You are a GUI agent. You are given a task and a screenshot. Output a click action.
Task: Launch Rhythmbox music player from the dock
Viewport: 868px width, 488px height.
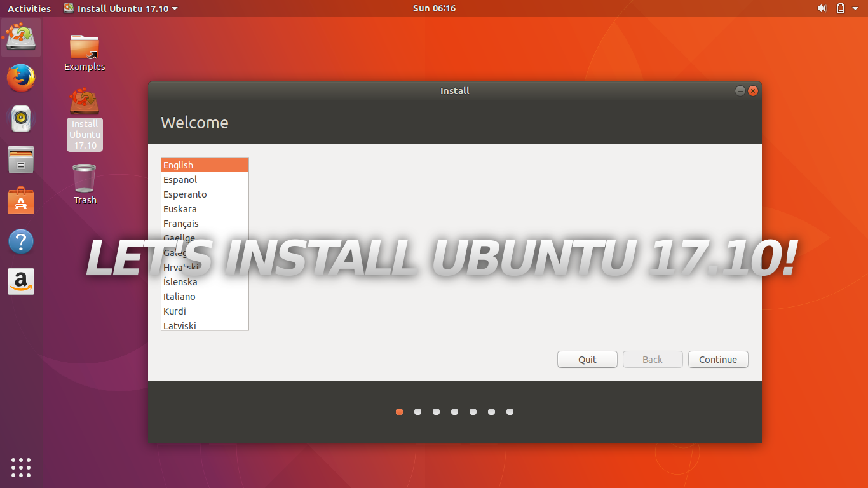pyautogui.click(x=21, y=119)
